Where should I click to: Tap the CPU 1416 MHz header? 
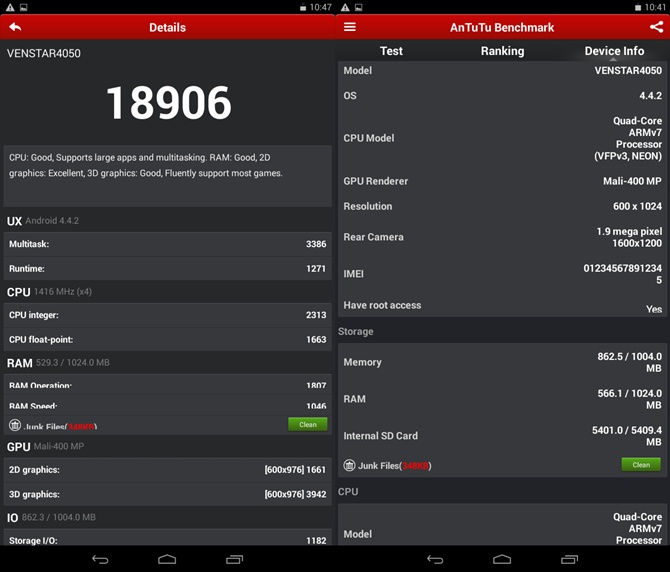click(49, 292)
